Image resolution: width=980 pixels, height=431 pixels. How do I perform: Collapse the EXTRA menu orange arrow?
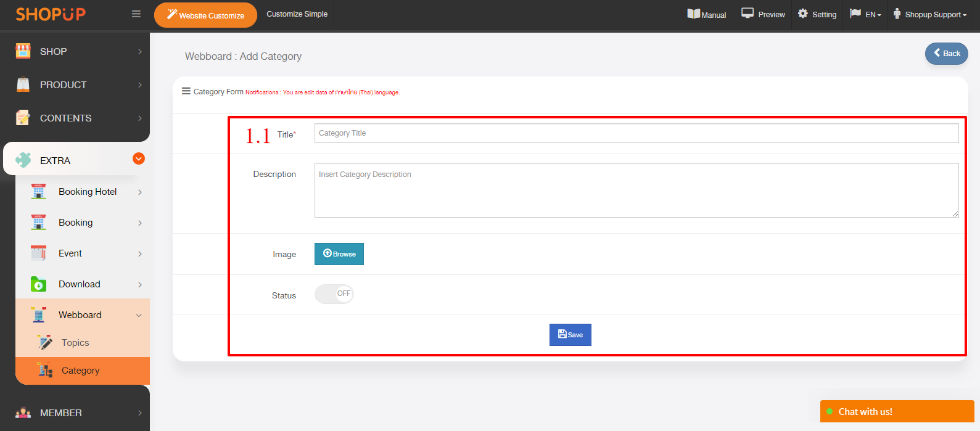(x=139, y=158)
